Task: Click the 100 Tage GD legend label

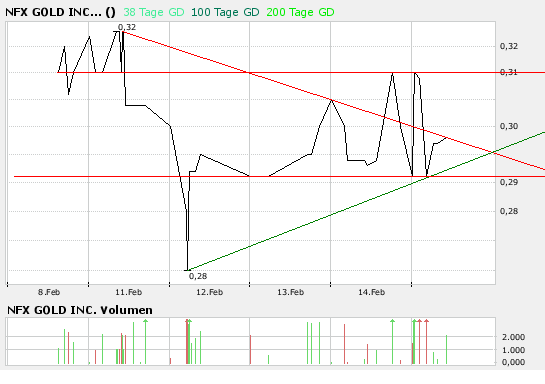Action: (x=225, y=13)
